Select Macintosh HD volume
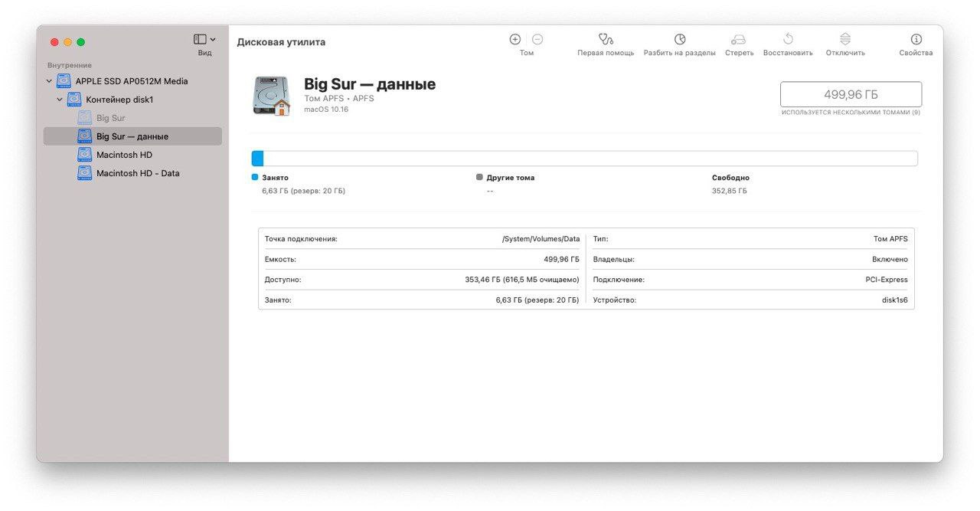980x511 pixels. click(124, 155)
